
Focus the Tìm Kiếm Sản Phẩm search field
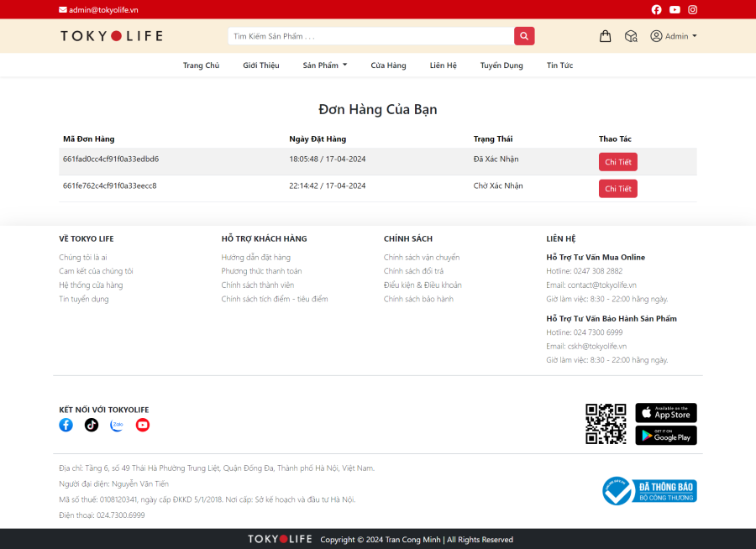click(x=371, y=36)
